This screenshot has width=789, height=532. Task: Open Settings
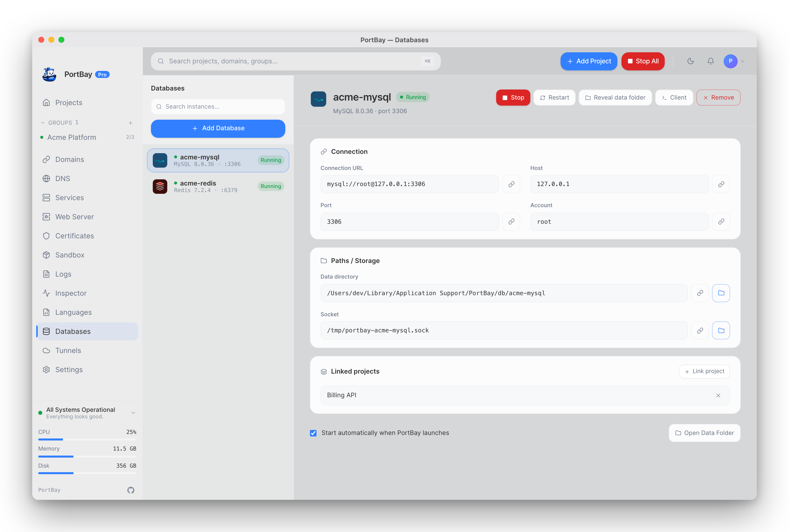pyautogui.click(x=87, y=370)
